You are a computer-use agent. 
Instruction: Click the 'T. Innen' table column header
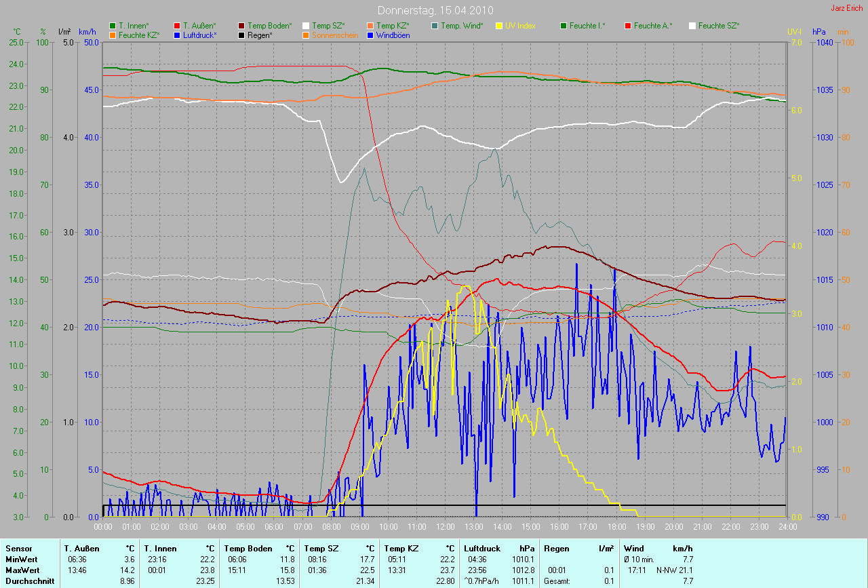(160, 549)
